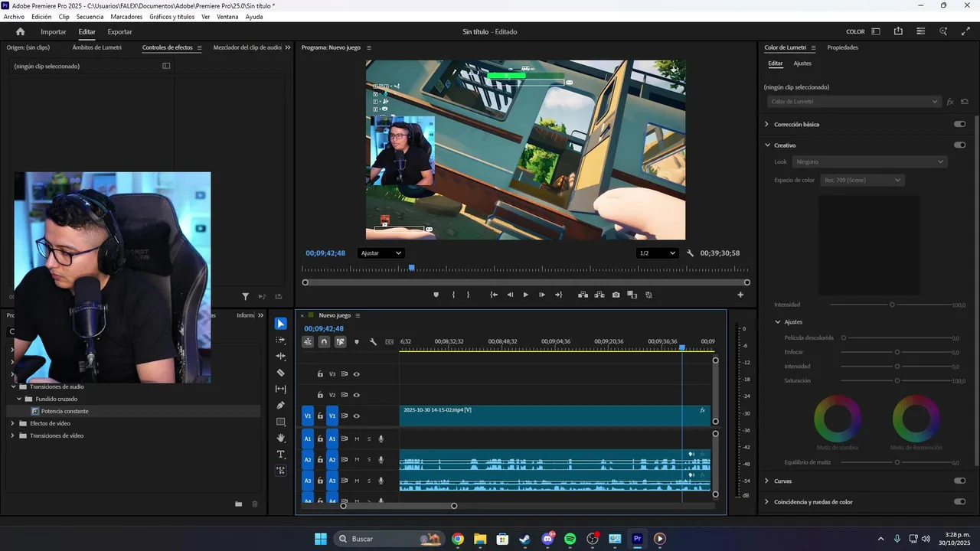Go to In point in Program monitor
Viewport: 980px width, 551px height.
[x=494, y=295]
